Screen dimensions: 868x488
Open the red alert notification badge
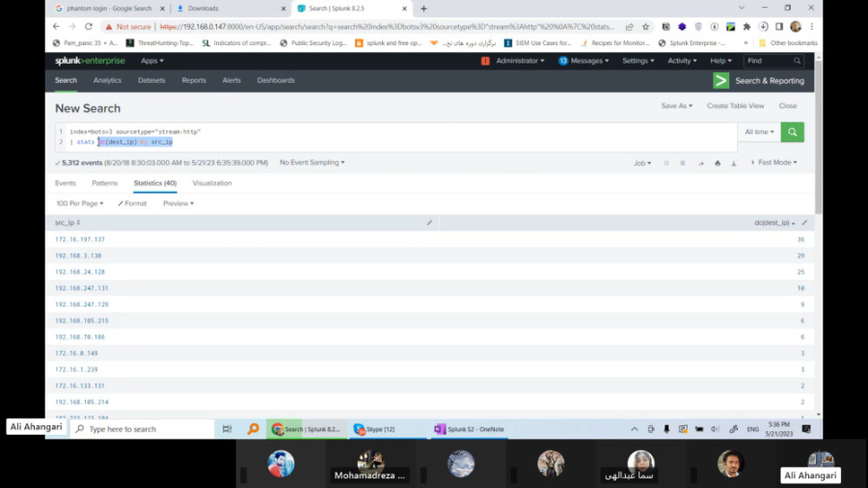pyautogui.click(x=485, y=61)
